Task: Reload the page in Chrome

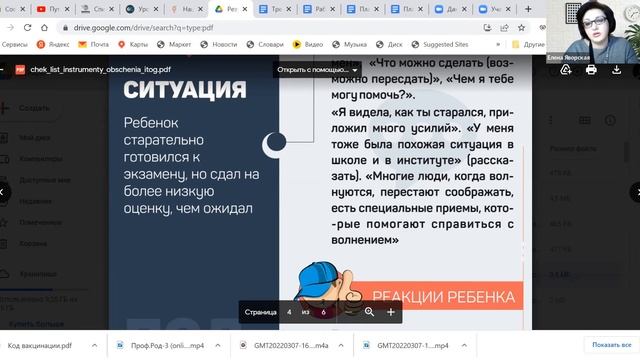Action: 27,28
